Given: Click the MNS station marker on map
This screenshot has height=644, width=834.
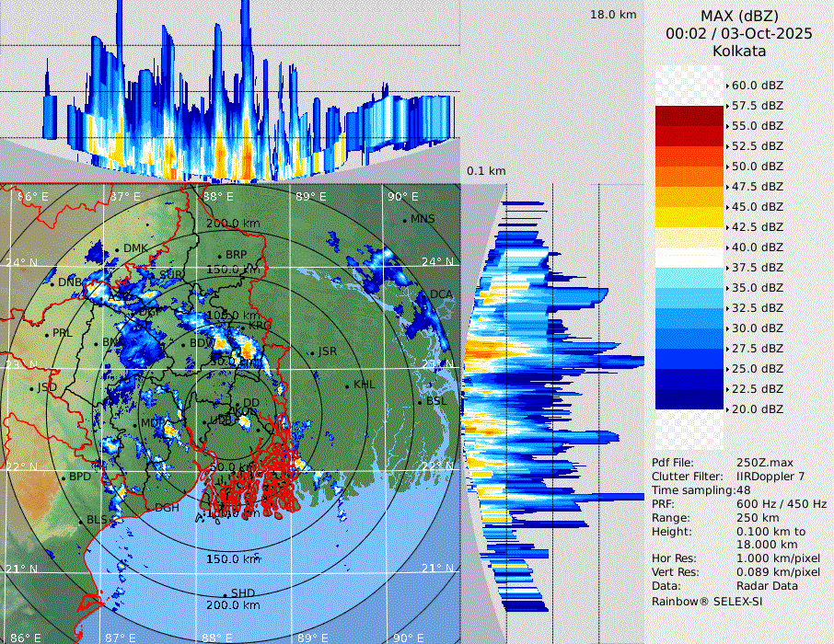Looking at the screenshot, I should [405, 220].
